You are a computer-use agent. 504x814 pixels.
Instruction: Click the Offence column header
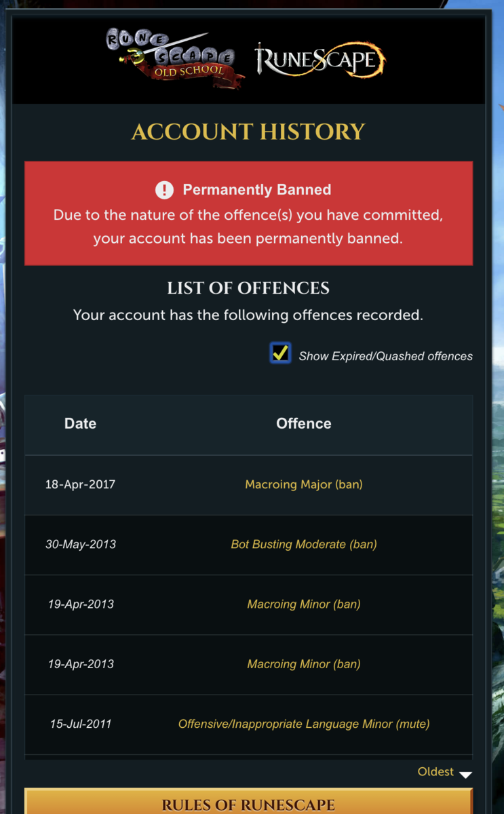click(x=304, y=423)
